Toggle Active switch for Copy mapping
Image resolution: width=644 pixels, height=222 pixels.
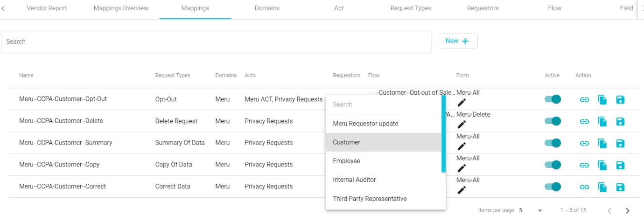553,165
